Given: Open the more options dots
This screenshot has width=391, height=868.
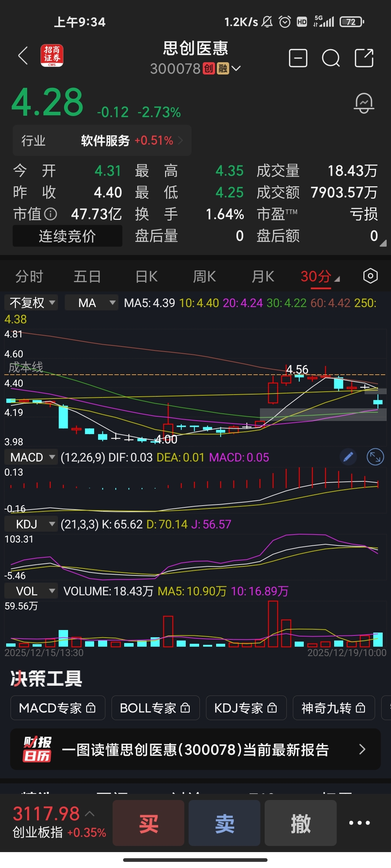Looking at the screenshot, I should pos(360,823).
